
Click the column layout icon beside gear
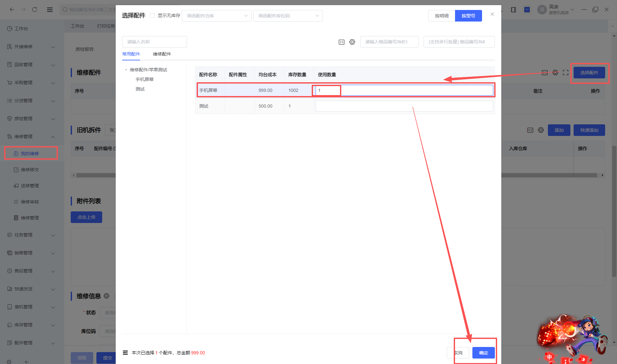pyautogui.click(x=342, y=42)
